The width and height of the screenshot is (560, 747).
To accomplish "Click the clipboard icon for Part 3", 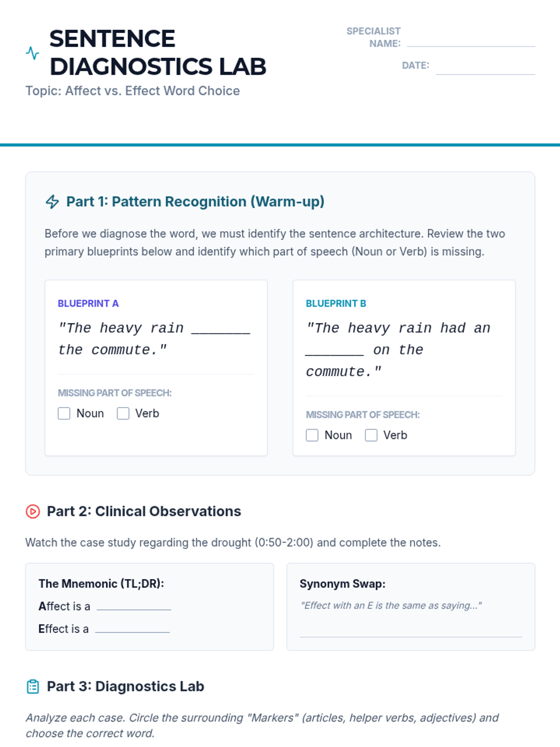I will tap(33, 687).
